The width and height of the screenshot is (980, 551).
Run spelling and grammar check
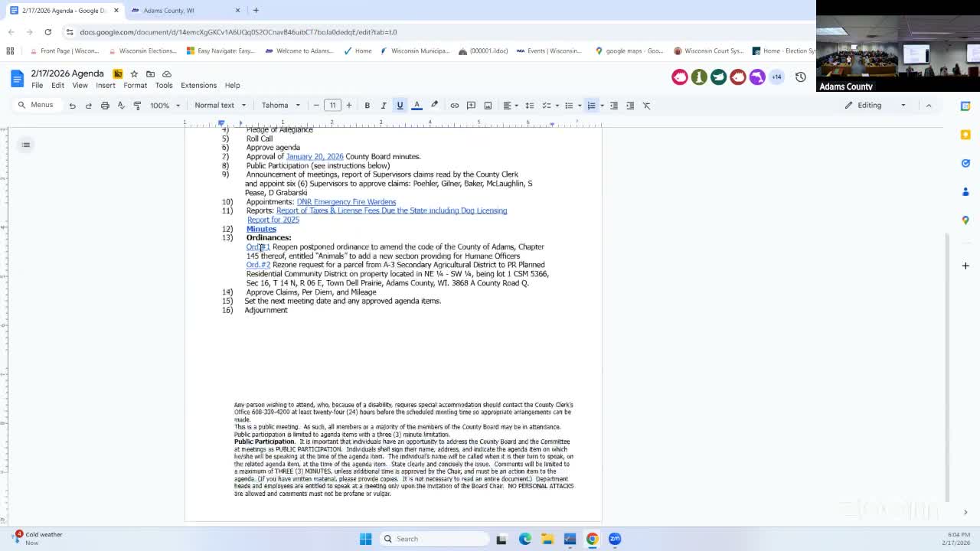tap(121, 106)
